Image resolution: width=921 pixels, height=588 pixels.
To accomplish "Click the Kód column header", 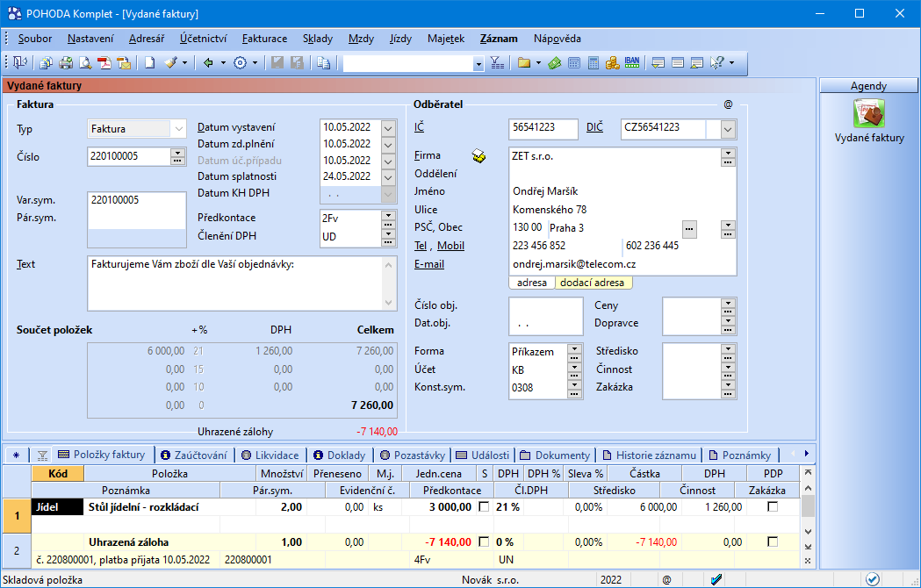I will [58, 473].
